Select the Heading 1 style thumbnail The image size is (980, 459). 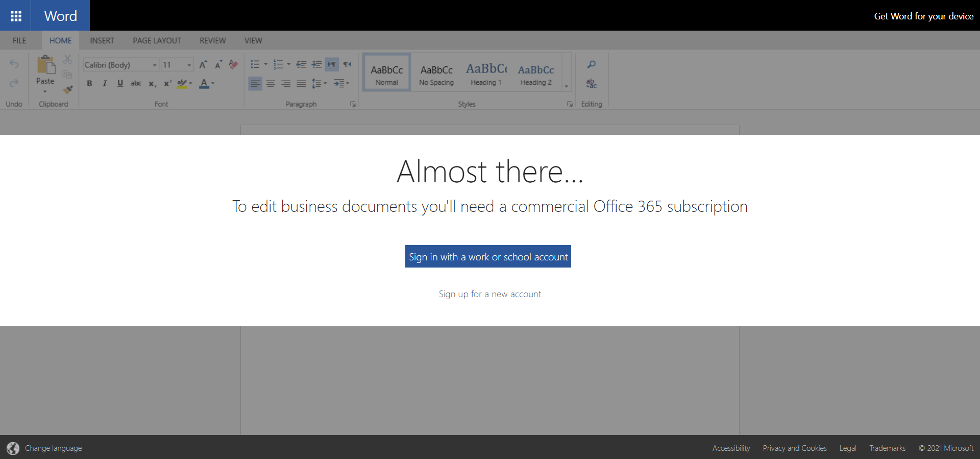click(486, 73)
